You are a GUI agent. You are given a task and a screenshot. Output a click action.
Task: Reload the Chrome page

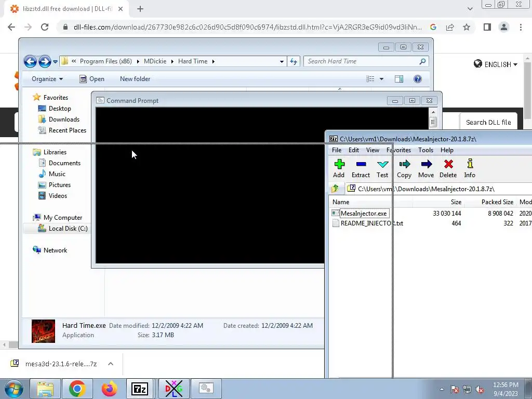tap(45, 27)
